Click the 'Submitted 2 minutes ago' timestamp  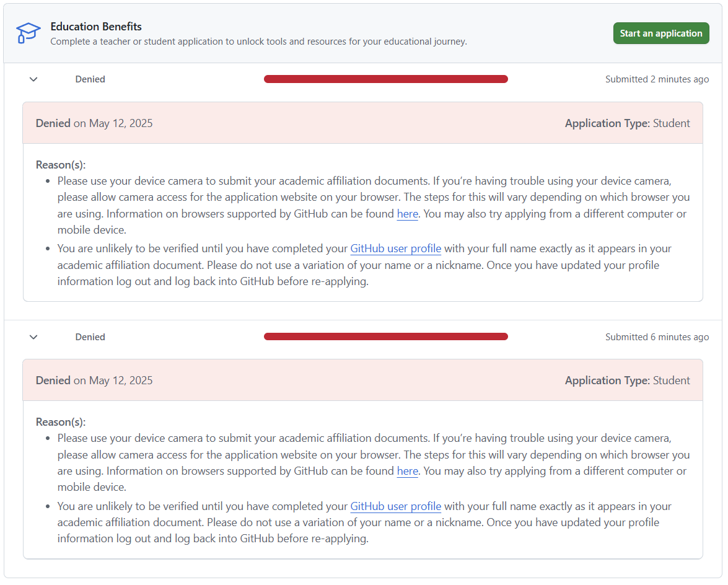click(657, 79)
